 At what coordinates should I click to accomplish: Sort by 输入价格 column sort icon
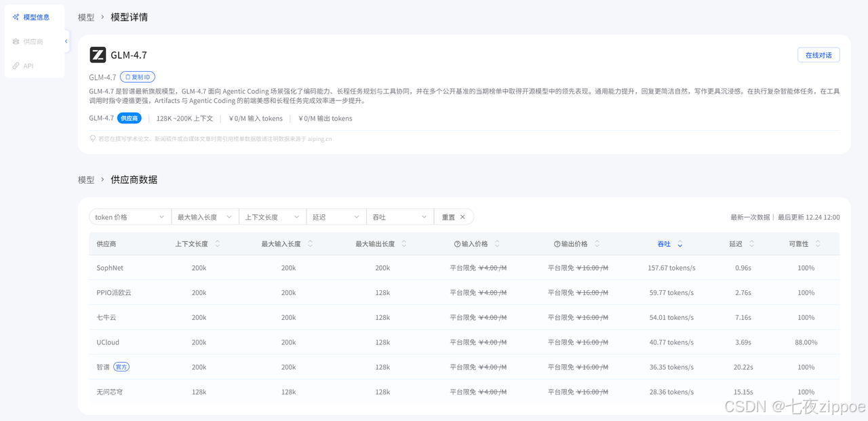coord(497,243)
